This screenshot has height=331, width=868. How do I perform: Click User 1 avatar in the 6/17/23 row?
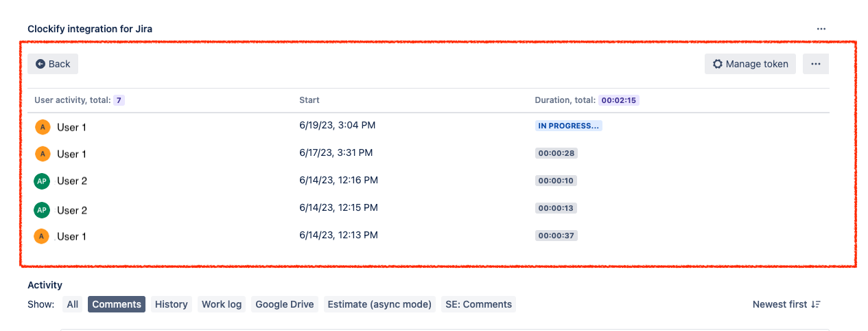[43, 154]
